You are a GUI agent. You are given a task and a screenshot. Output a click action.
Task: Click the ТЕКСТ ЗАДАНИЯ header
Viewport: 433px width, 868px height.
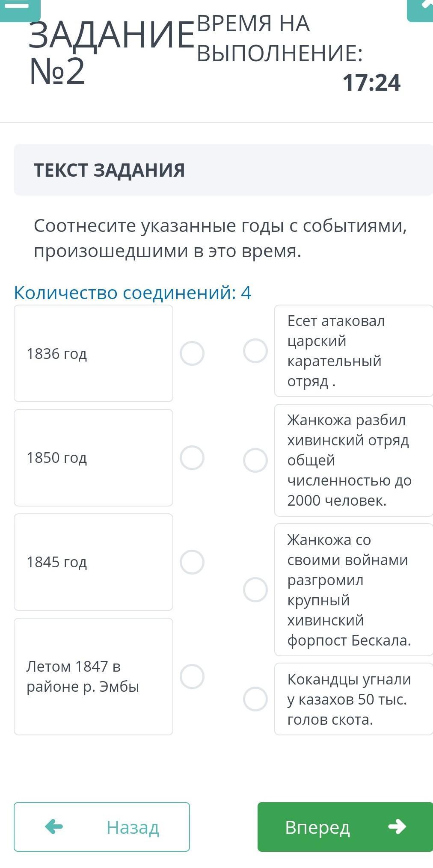click(x=110, y=170)
